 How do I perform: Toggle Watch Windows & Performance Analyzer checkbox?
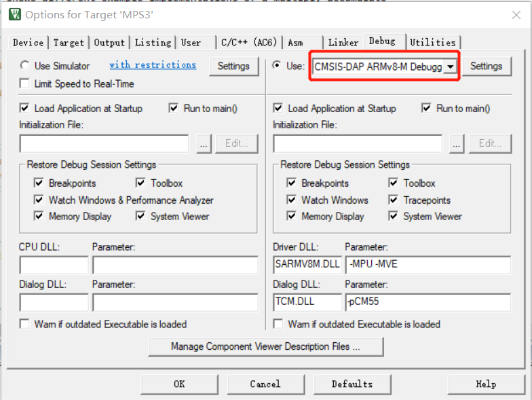point(39,200)
